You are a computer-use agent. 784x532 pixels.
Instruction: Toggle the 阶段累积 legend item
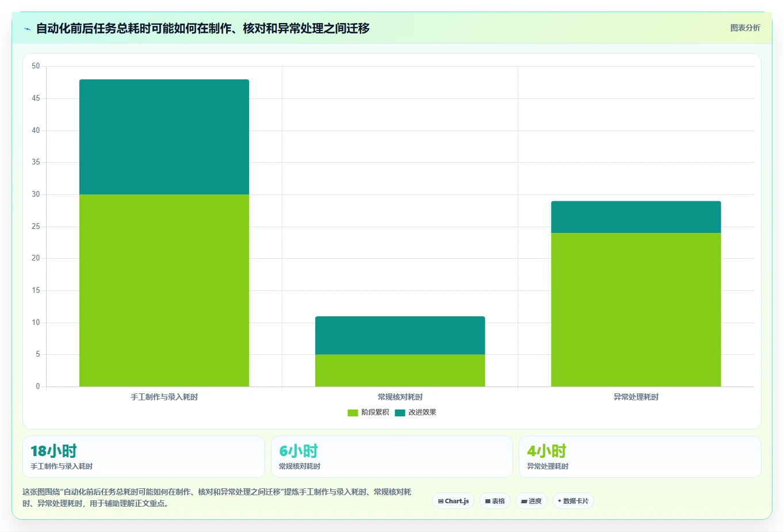[x=368, y=412]
